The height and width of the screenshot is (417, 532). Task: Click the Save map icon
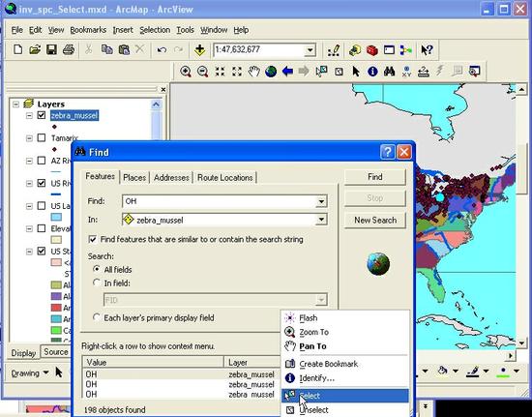[51, 50]
